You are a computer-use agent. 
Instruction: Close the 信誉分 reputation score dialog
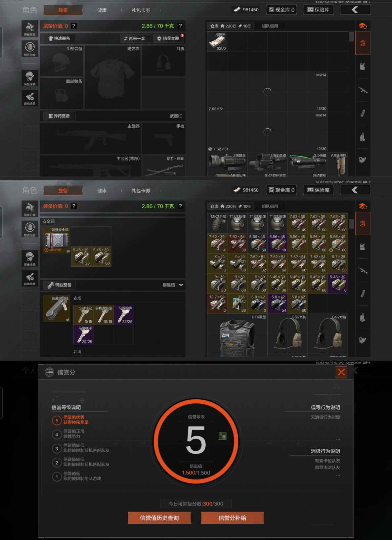click(x=341, y=372)
